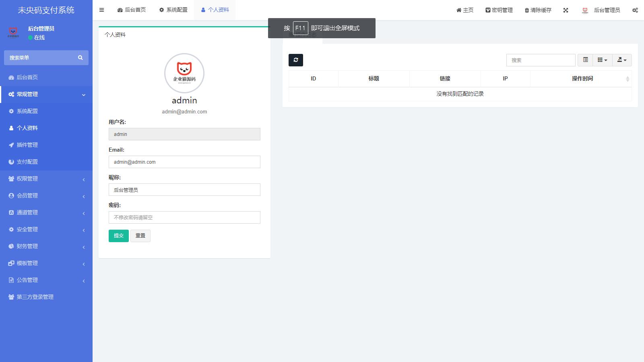644x362 pixels.
Task: Click the 重置 button
Action: (x=140, y=236)
